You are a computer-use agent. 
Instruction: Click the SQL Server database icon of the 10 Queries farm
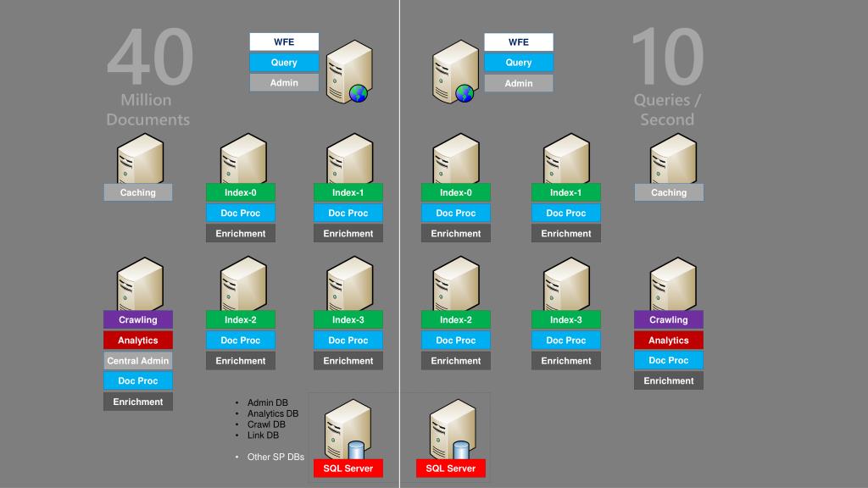click(x=453, y=430)
